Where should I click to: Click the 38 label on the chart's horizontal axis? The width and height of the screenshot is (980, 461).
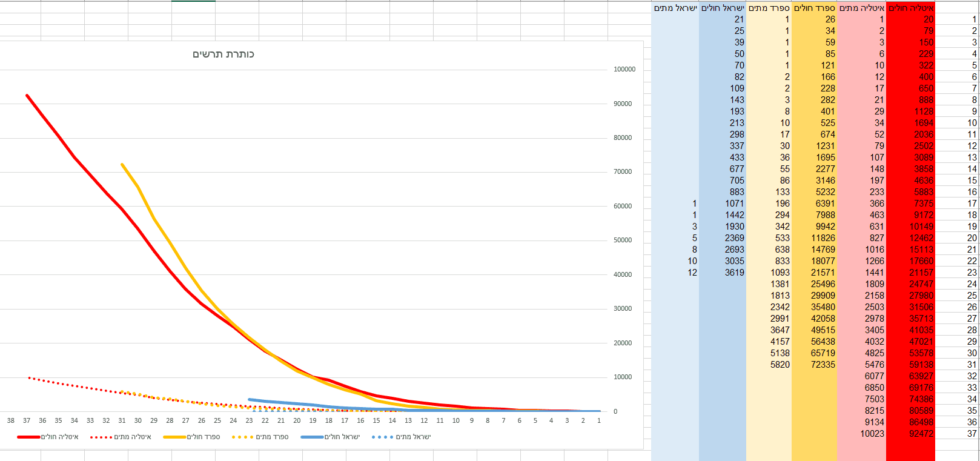(x=11, y=420)
